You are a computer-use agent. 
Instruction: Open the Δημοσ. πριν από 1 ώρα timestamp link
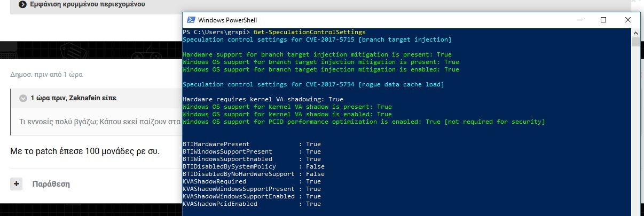46,75
